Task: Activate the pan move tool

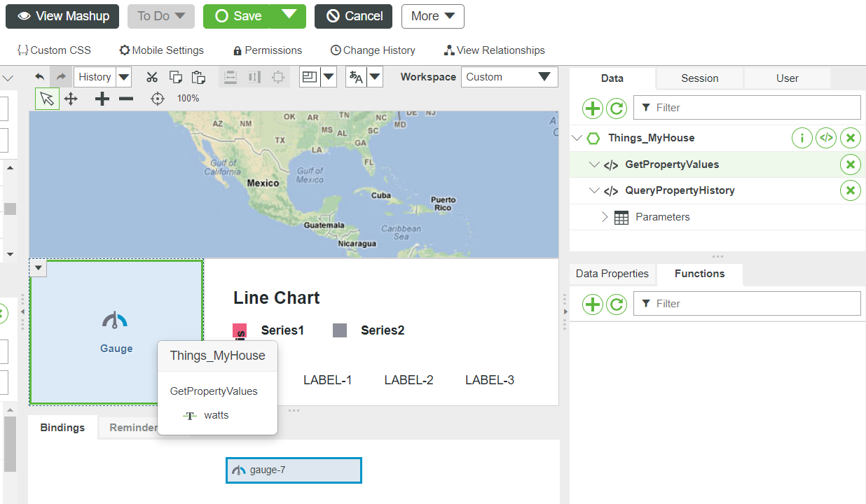Action: pos(71,98)
